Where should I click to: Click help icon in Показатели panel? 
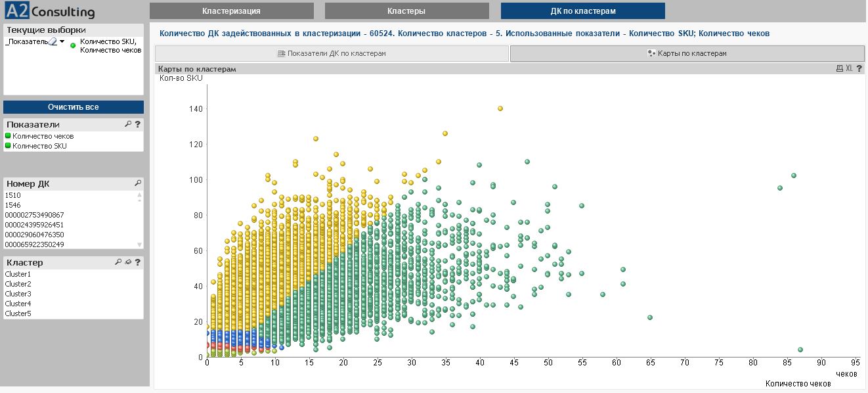point(138,124)
